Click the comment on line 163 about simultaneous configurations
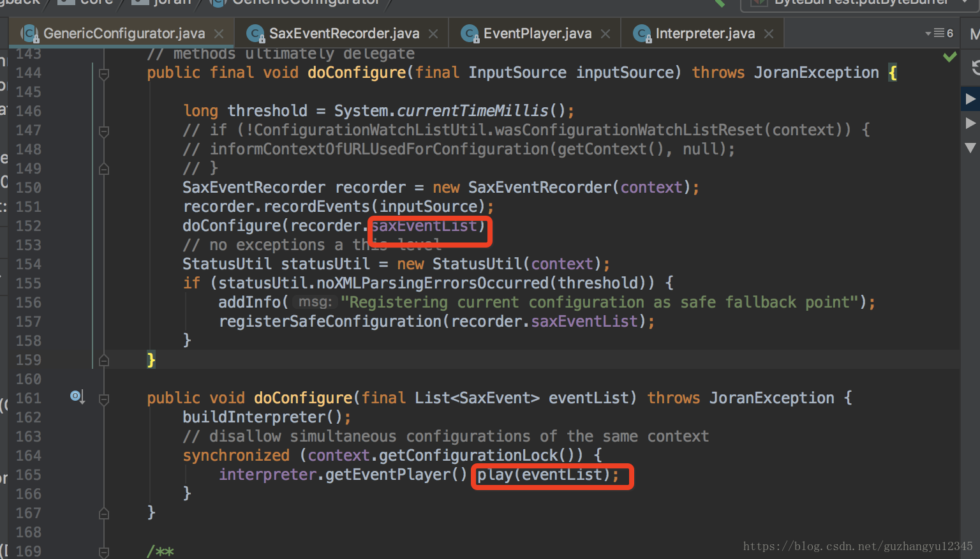This screenshot has width=980, height=559. (x=446, y=436)
